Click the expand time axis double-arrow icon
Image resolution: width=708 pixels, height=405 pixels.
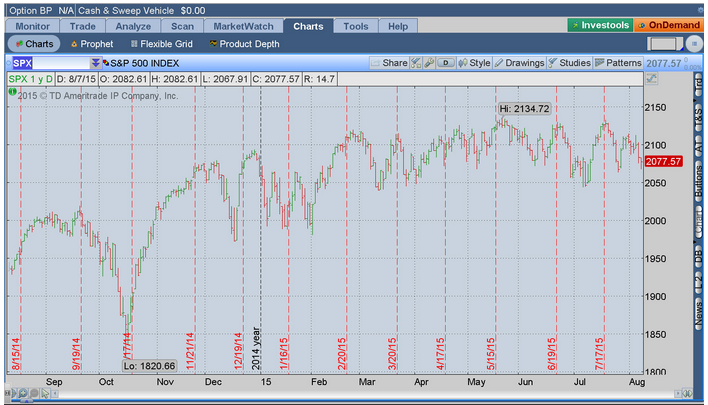[x=688, y=394]
